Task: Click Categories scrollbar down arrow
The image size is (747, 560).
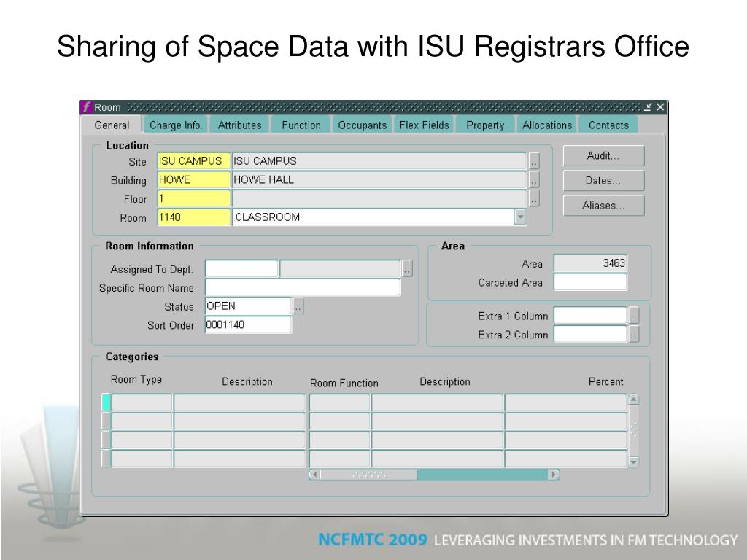Action: click(x=634, y=462)
